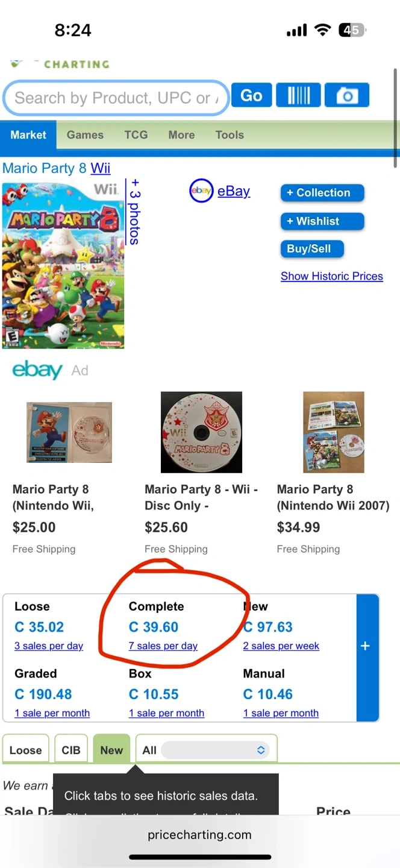Viewport: 400px width, 868px height.
Task: Tap the camera photo search icon
Action: coord(346,96)
